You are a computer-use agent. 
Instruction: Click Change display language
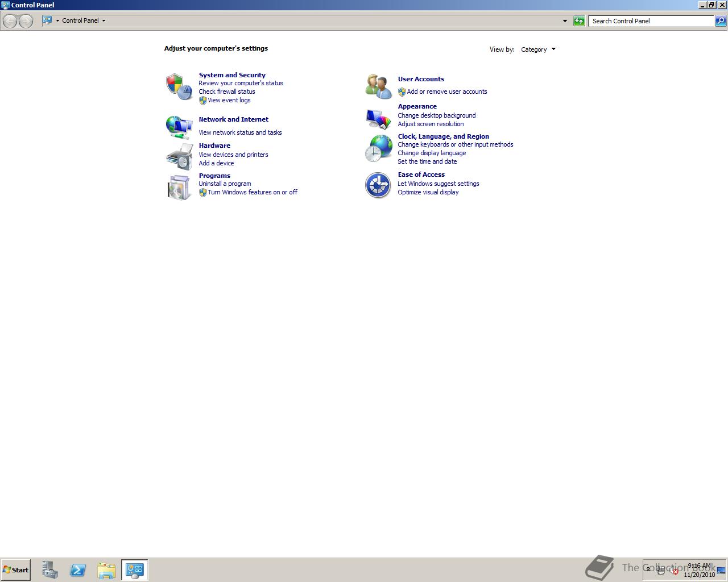(x=432, y=153)
